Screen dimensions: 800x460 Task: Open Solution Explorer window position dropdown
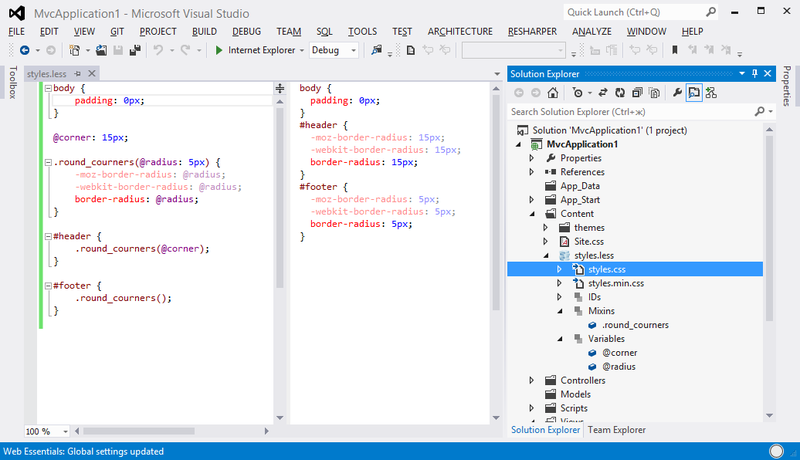pos(742,74)
